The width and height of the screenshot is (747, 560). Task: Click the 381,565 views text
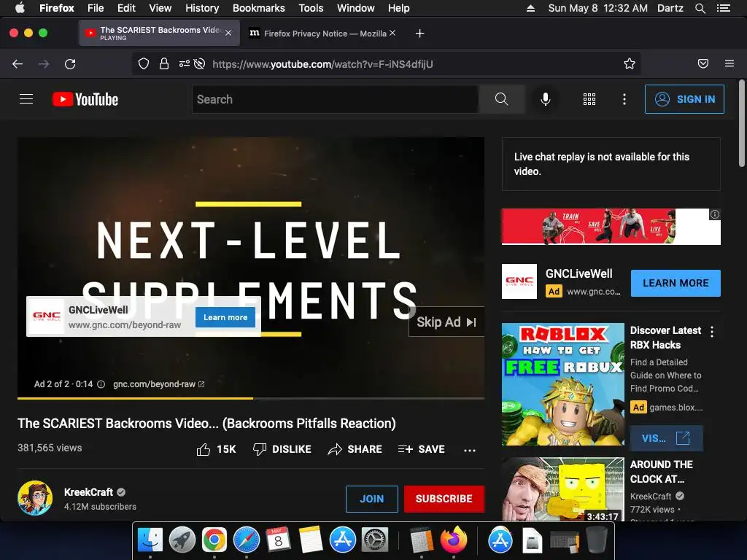(x=50, y=448)
